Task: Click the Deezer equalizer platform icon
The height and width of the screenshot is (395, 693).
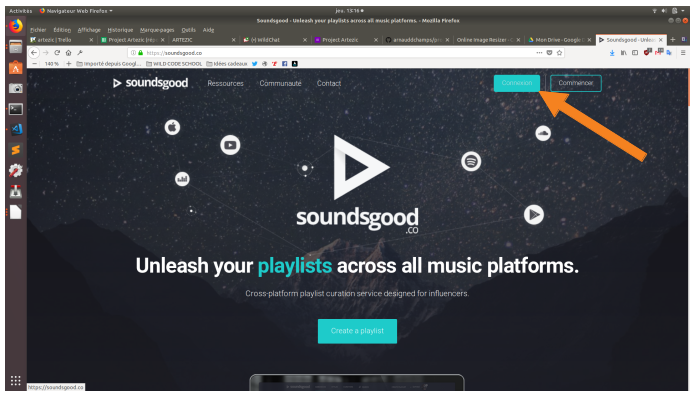Action: click(x=182, y=179)
